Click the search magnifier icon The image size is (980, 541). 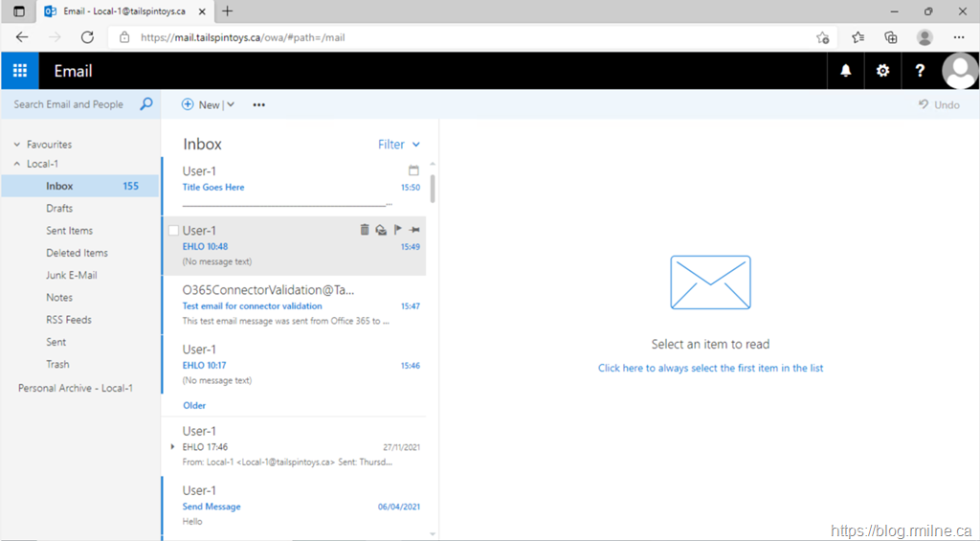tap(146, 104)
